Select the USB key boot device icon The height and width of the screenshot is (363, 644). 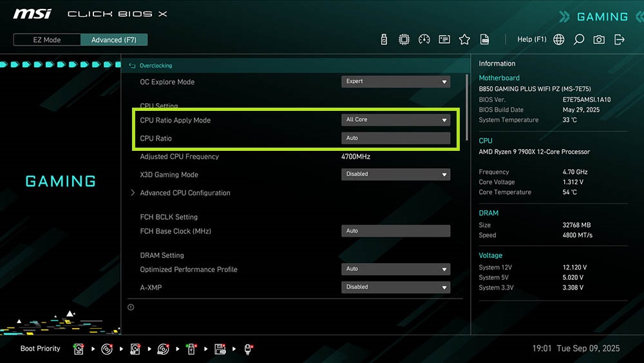click(191, 349)
